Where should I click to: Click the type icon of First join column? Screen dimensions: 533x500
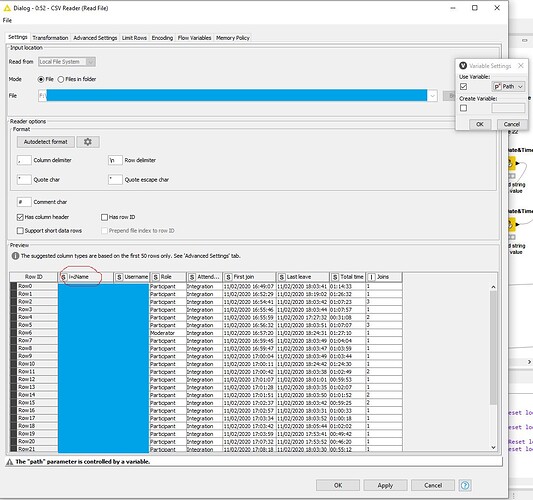point(228,277)
